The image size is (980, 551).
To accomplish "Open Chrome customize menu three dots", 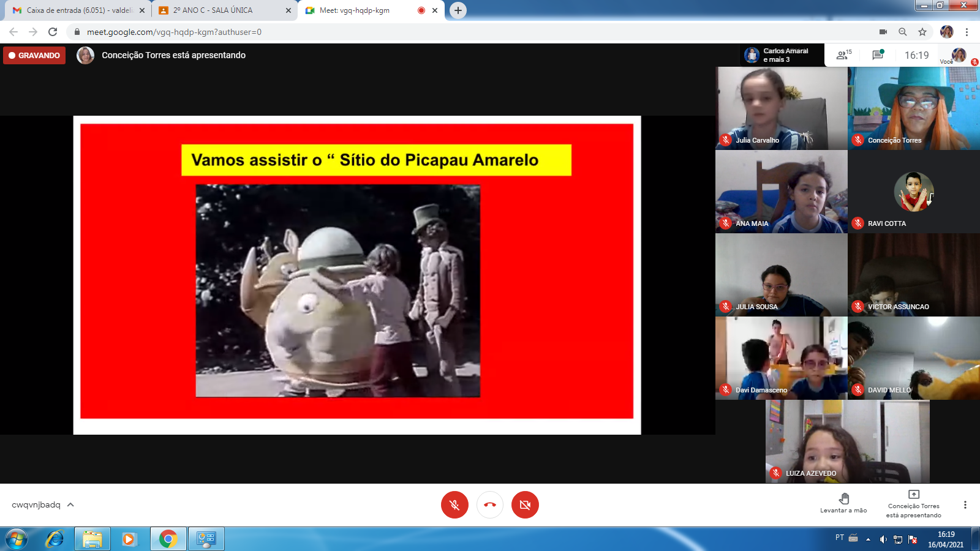I will 967,32.
